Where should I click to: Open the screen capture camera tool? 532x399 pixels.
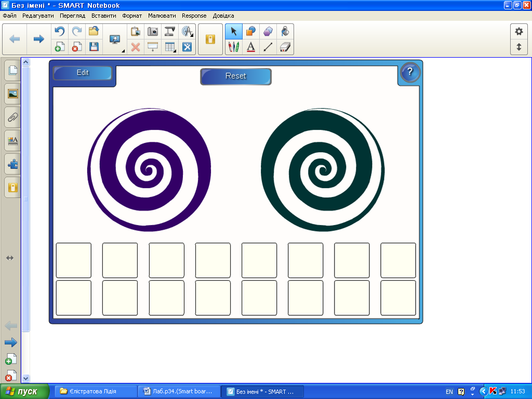(153, 31)
